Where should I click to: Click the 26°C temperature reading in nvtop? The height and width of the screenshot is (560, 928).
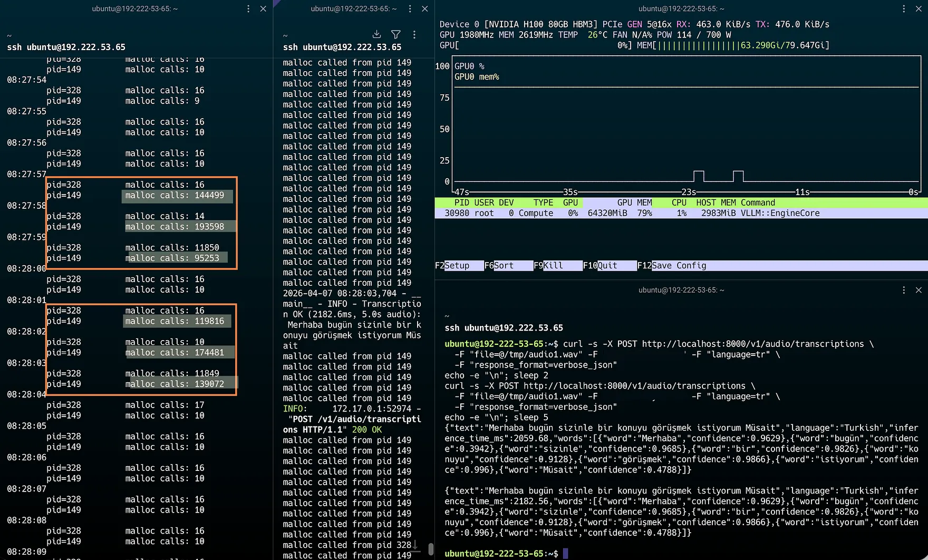597,35
